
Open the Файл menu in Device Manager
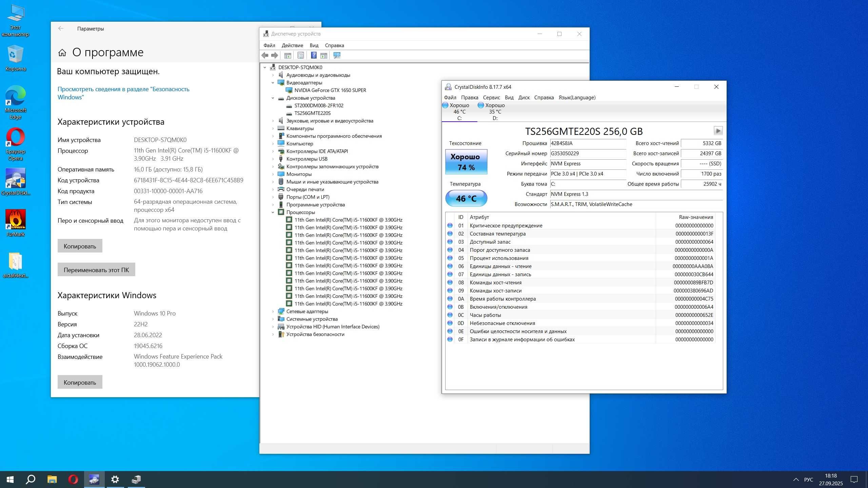[x=269, y=45]
